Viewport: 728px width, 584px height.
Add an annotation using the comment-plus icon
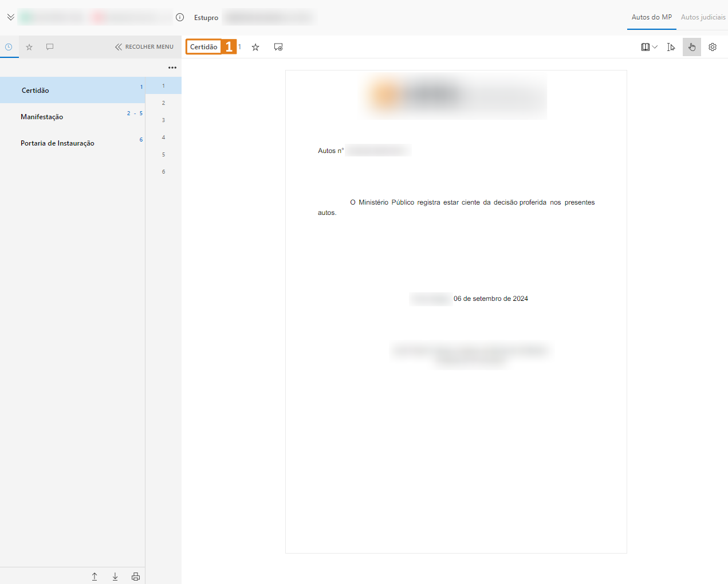click(x=278, y=47)
